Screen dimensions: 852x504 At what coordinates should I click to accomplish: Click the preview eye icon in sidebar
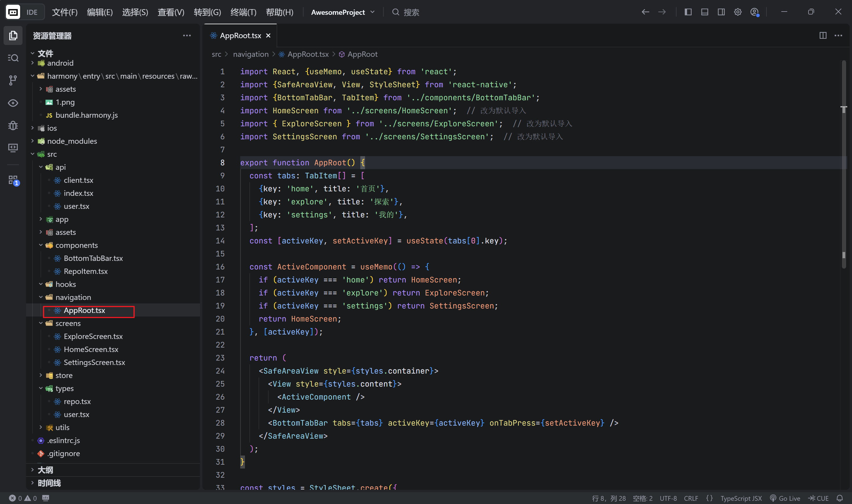pos(13,103)
